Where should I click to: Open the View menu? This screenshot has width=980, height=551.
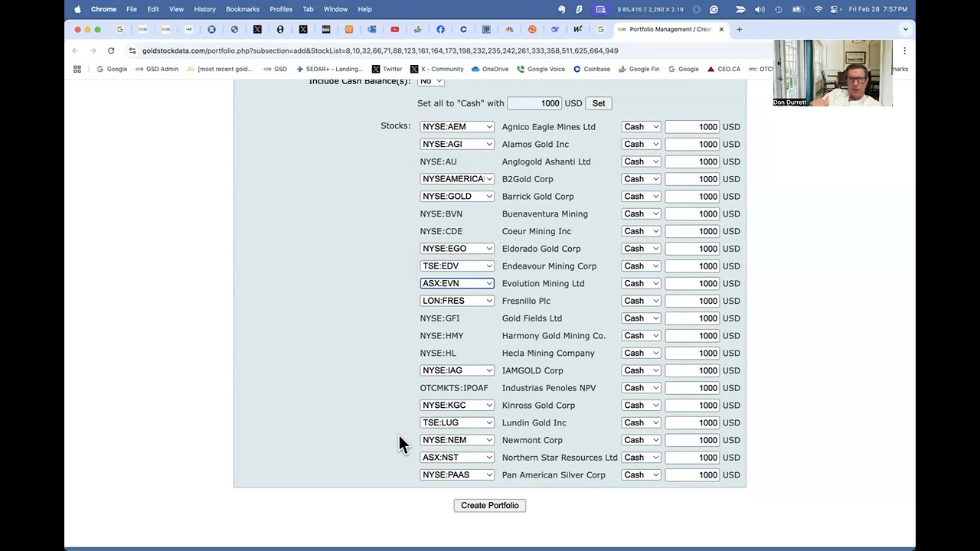(176, 9)
